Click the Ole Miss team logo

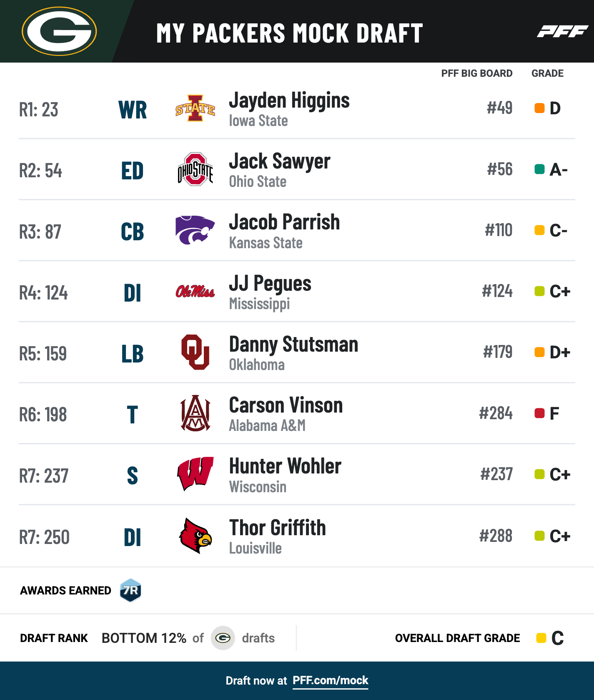[195, 292]
